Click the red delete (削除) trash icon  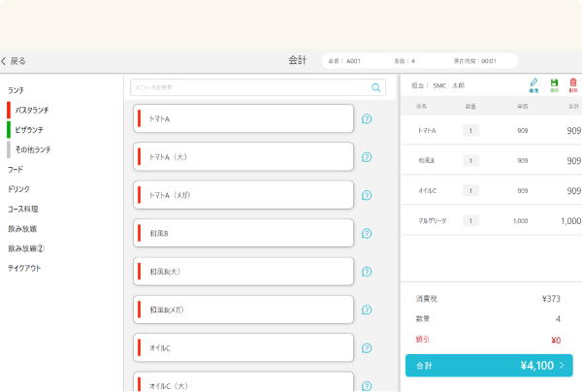click(573, 84)
